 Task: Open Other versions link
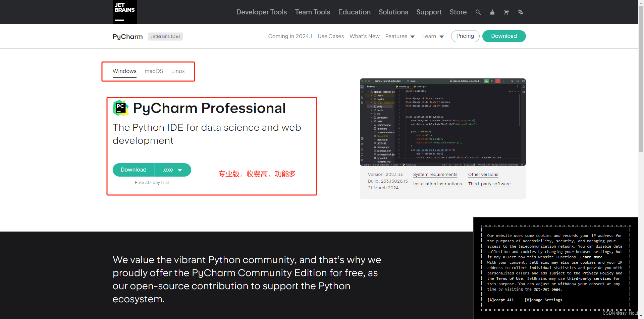click(x=483, y=174)
